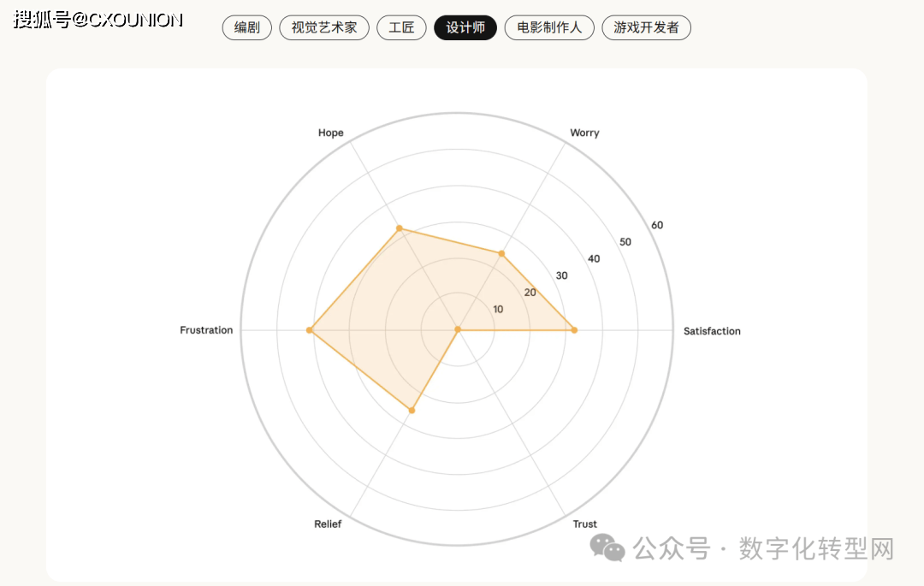Screen dimensions: 924x586
Task: Click the 数字化转型网 watermark text
Action: [x=816, y=548]
